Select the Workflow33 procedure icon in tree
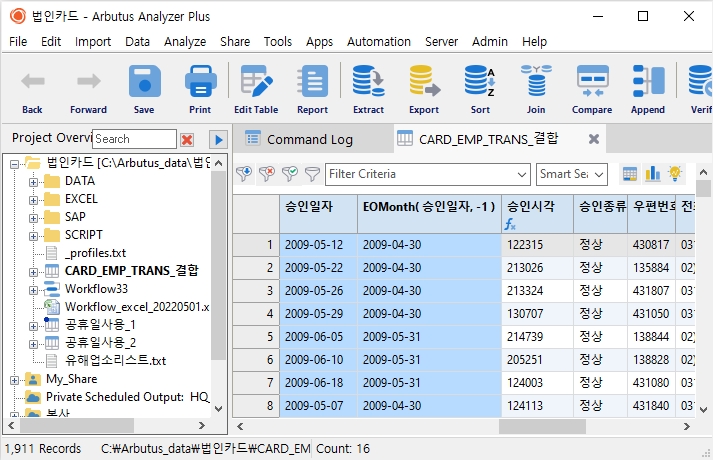This screenshot has height=460, width=713. click(x=52, y=289)
